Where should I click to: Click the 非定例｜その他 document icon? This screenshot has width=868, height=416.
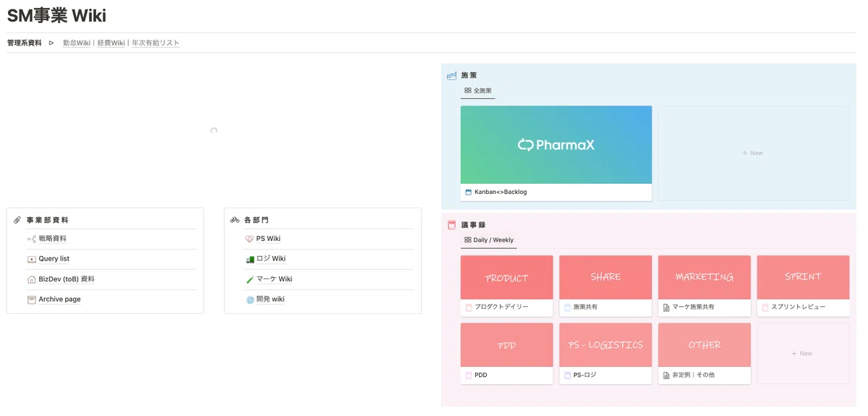click(x=666, y=375)
